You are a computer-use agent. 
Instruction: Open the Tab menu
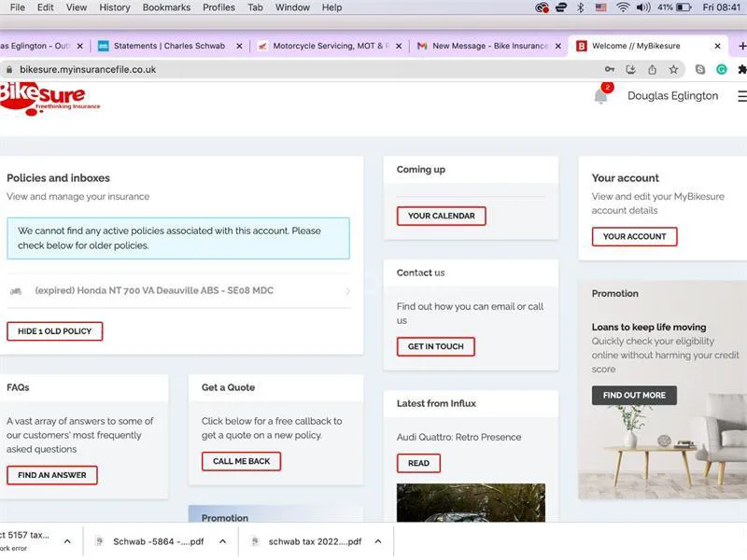coord(255,7)
